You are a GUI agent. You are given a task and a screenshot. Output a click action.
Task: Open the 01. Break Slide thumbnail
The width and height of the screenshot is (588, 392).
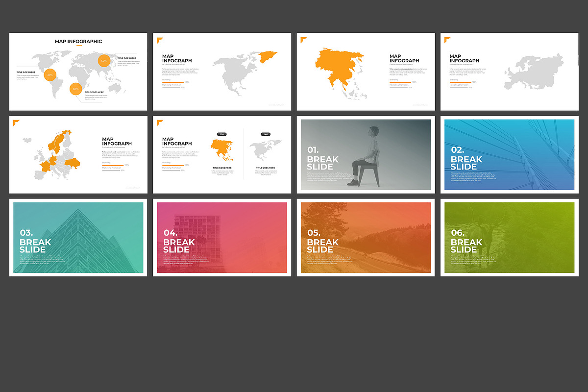click(x=366, y=154)
